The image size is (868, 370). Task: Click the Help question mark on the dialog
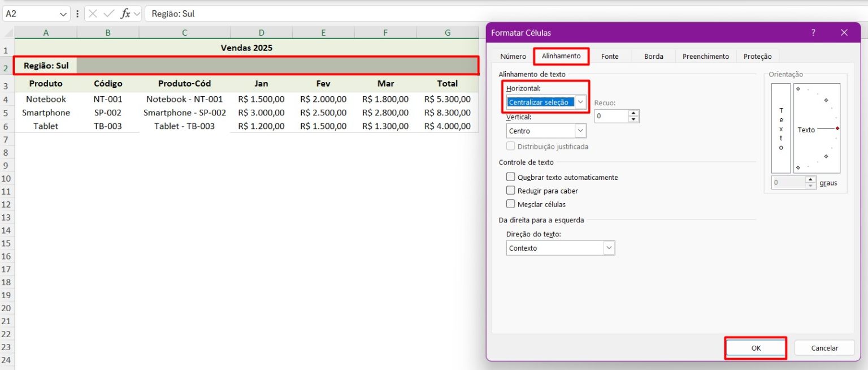click(813, 32)
